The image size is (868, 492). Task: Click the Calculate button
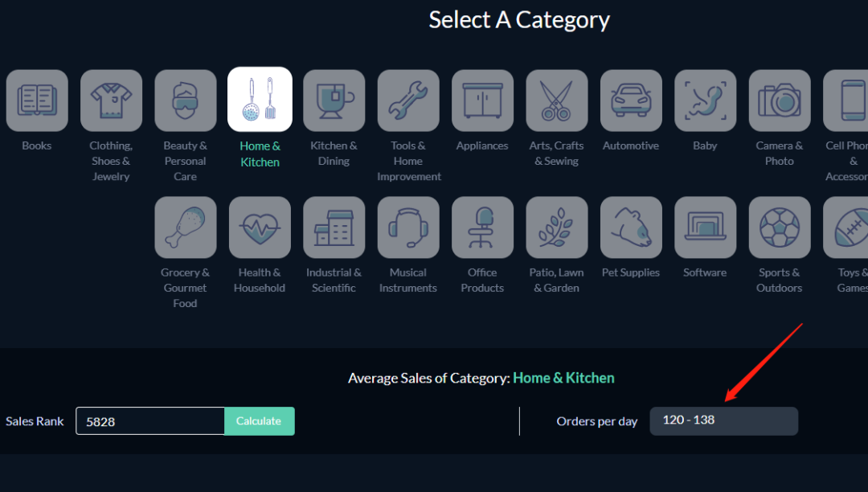[x=259, y=421]
